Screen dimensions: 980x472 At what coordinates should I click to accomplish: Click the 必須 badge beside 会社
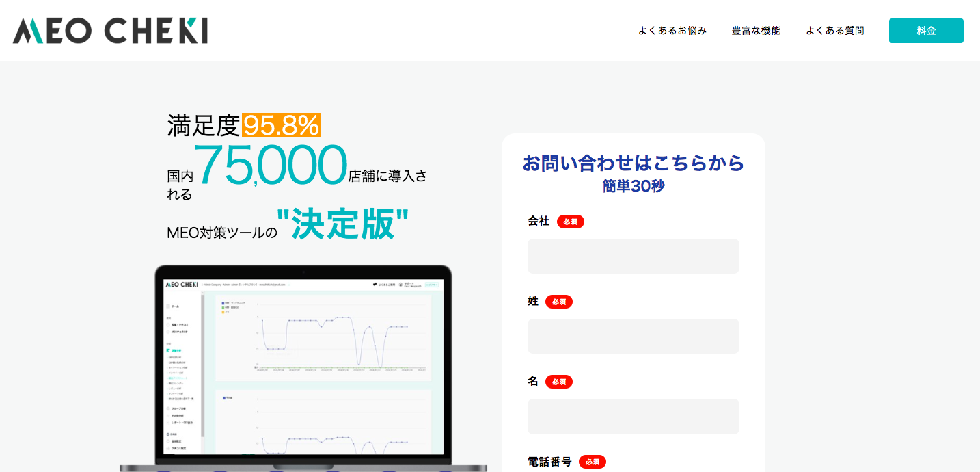571,222
